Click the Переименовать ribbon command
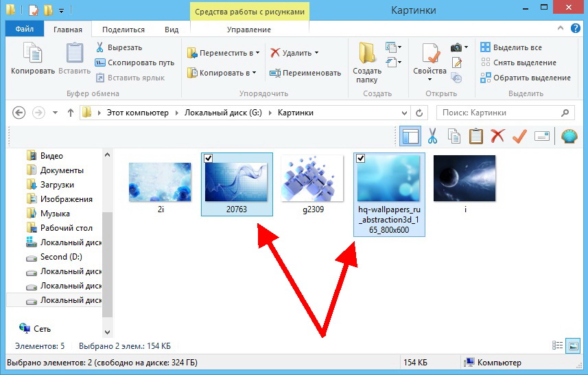 (305, 73)
